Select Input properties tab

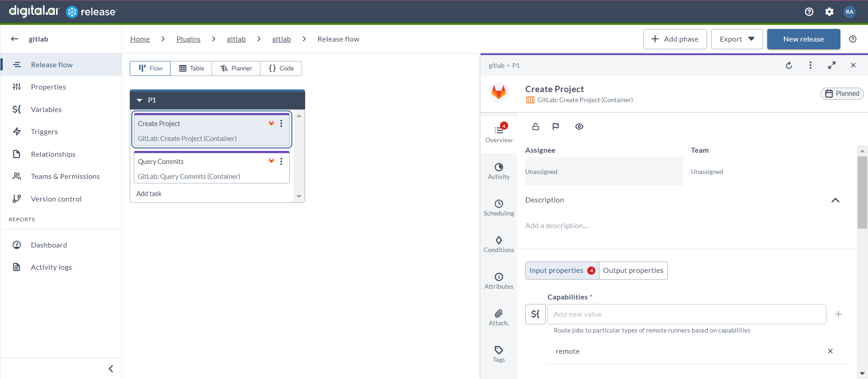562,271
